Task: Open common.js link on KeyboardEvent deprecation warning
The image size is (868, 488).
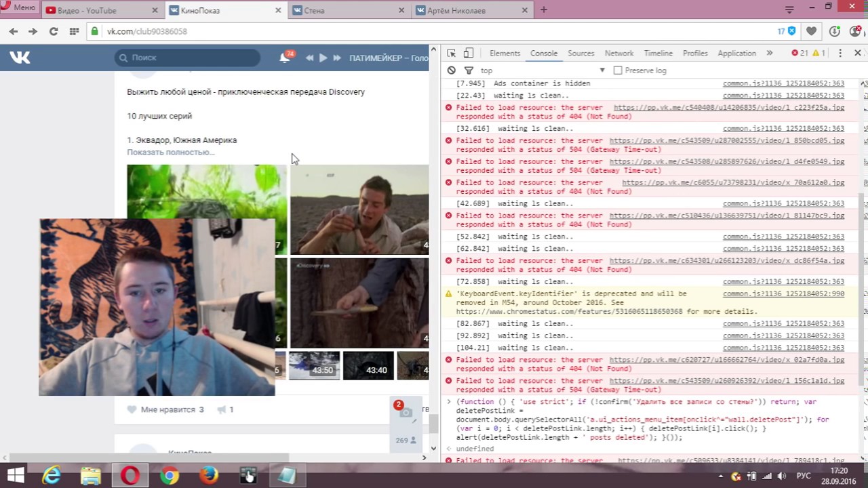Action: point(783,294)
